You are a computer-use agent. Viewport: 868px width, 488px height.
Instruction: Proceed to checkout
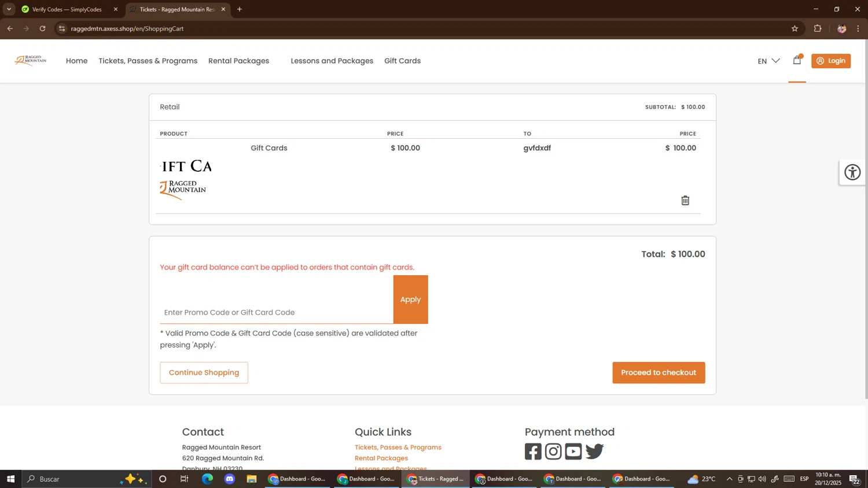point(659,372)
